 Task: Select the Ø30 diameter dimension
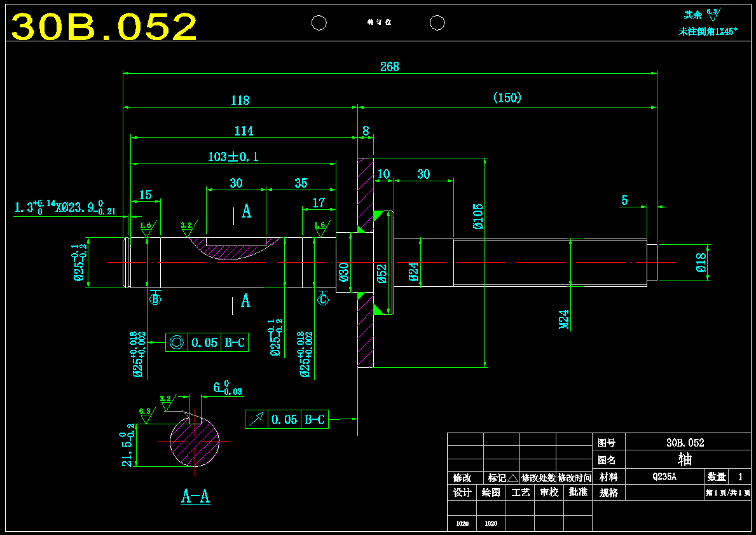click(344, 272)
